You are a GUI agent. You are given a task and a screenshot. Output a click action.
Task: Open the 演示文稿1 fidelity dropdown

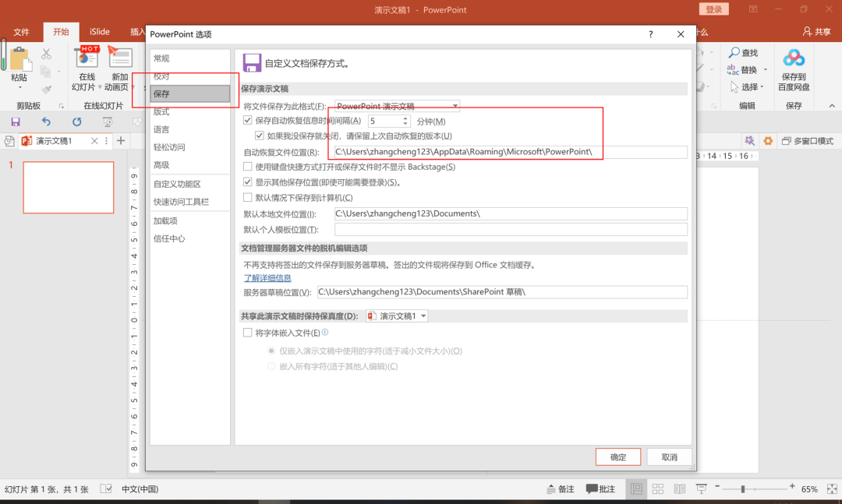coord(423,316)
